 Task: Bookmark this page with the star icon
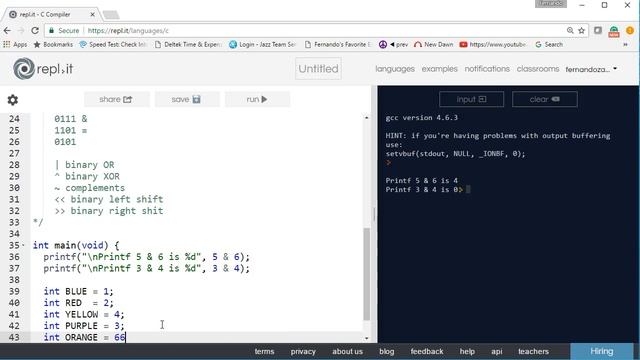tap(582, 31)
